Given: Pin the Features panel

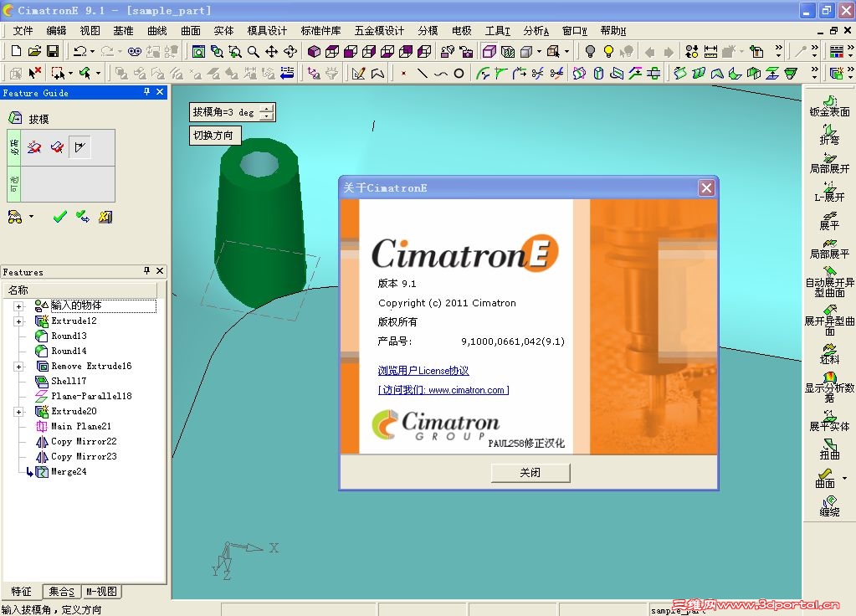Looking at the screenshot, I should point(146,270).
